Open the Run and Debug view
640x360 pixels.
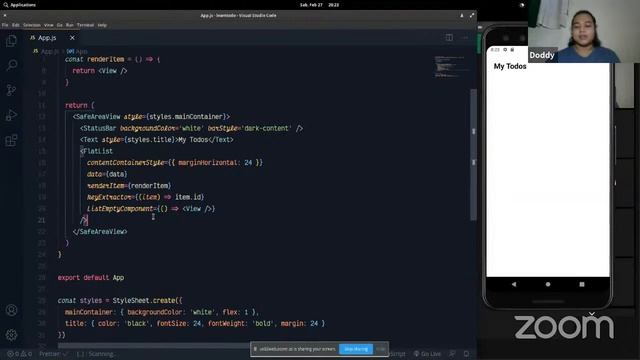pos(11,115)
